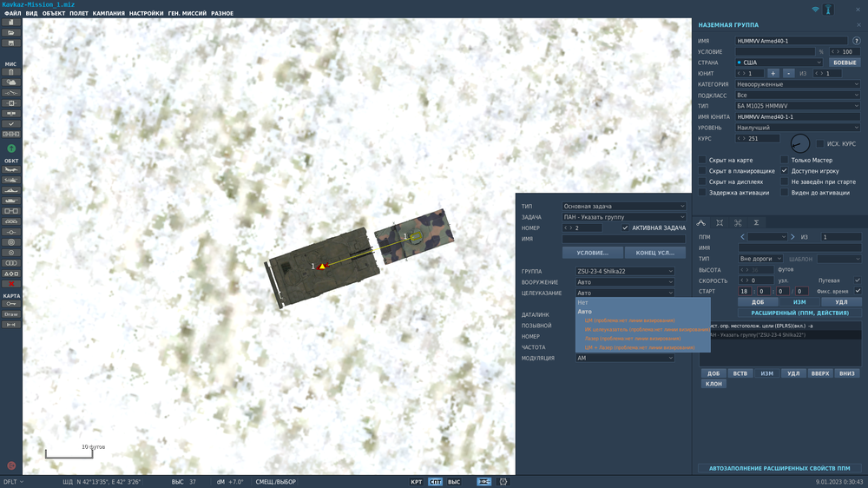Select the static object placement tool

(x=11, y=211)
